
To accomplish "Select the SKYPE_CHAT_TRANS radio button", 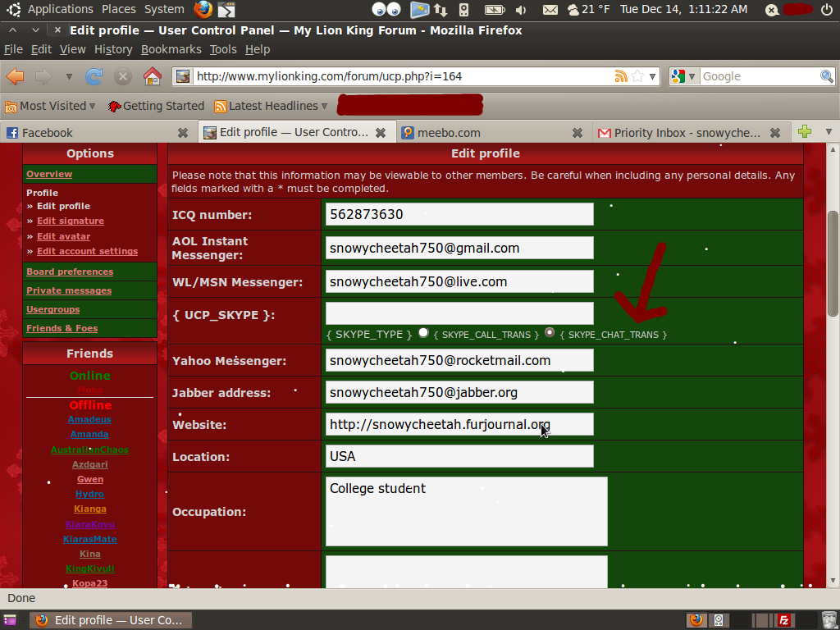I will coord(550,333).
